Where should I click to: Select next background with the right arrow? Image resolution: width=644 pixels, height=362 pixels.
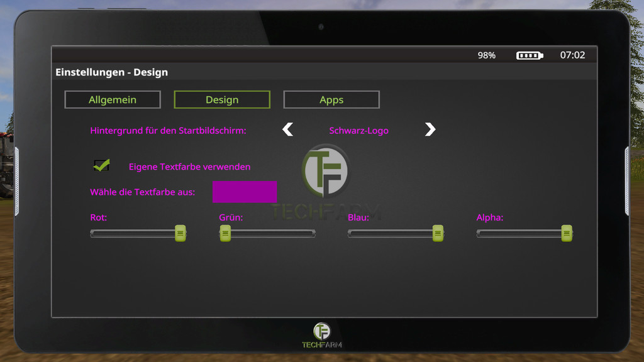[430, 129]
